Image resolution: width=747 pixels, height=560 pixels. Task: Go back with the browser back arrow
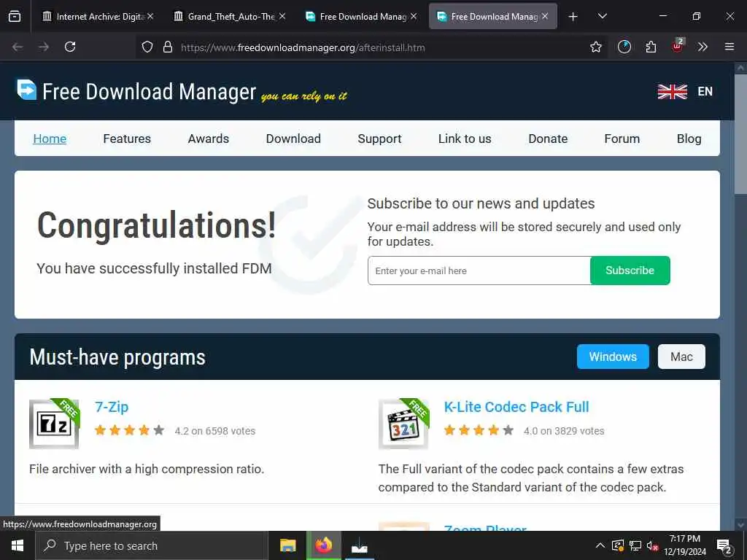(x=18, y=47)
